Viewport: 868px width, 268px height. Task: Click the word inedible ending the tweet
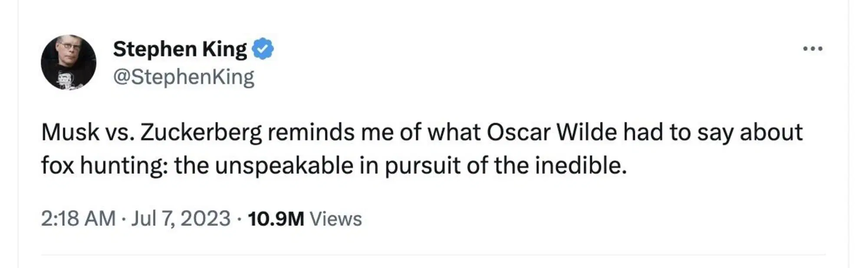pyautogui.click(x=581, y=165)
